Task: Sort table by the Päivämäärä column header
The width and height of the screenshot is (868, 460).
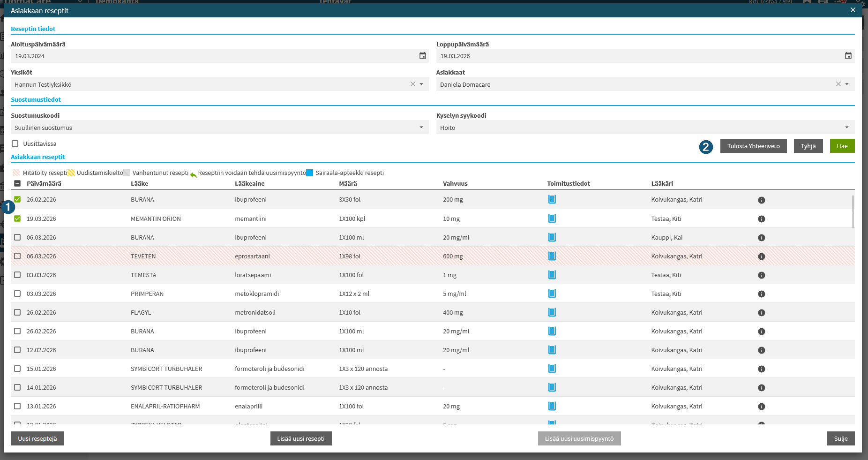Action: click(x=44, y=184)
